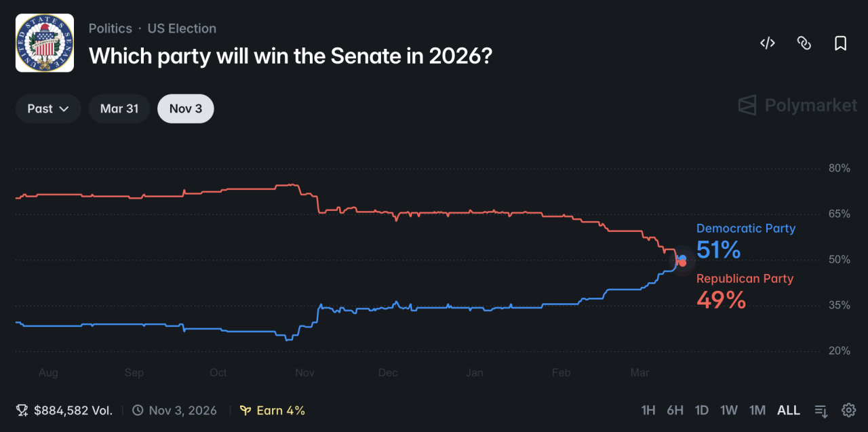Choose the 1M time range

tap(757, 410)
